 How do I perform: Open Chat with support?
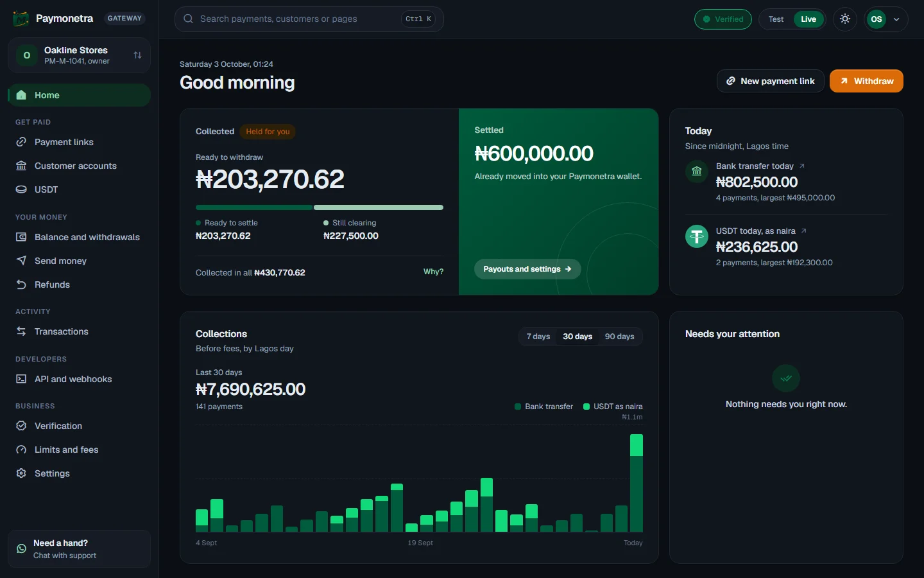[x=80, y=549]
